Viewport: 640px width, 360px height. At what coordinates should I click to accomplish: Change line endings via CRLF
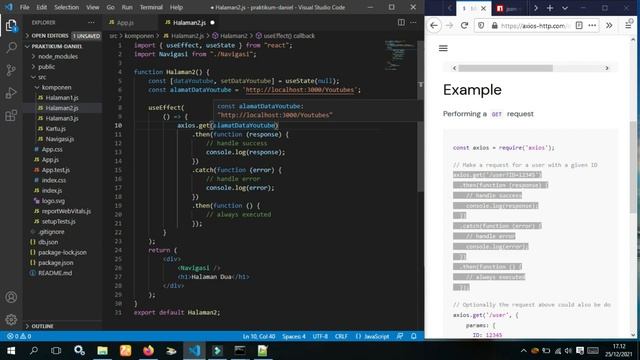[341, 336]
